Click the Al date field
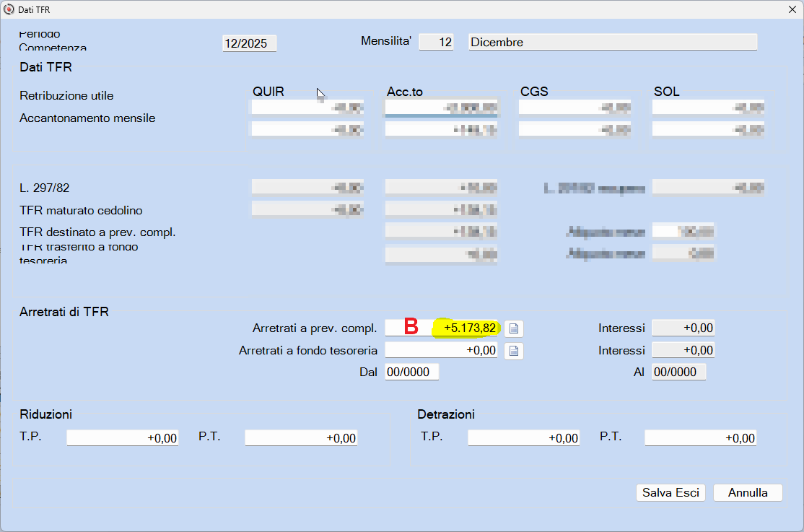The width and height of the screenshot is (804, 532). coord(679,372)
